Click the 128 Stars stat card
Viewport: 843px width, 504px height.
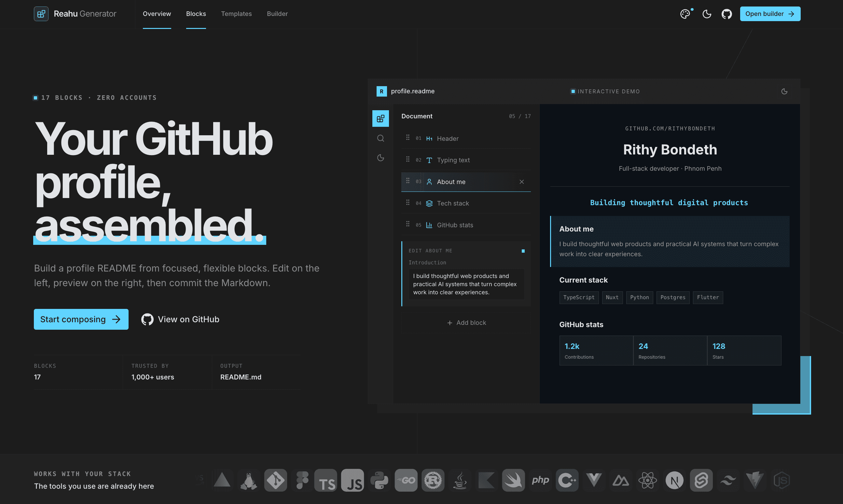pos(744,351)
